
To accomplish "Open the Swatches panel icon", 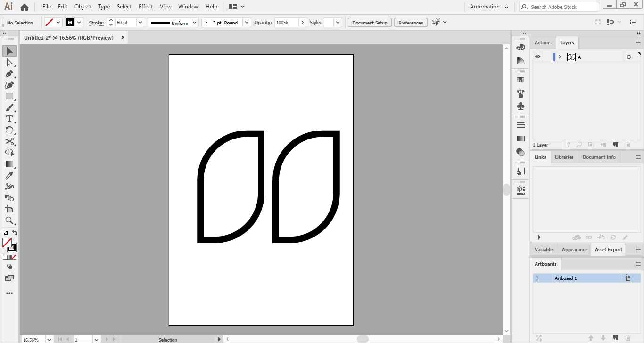I will coord(520,80).
